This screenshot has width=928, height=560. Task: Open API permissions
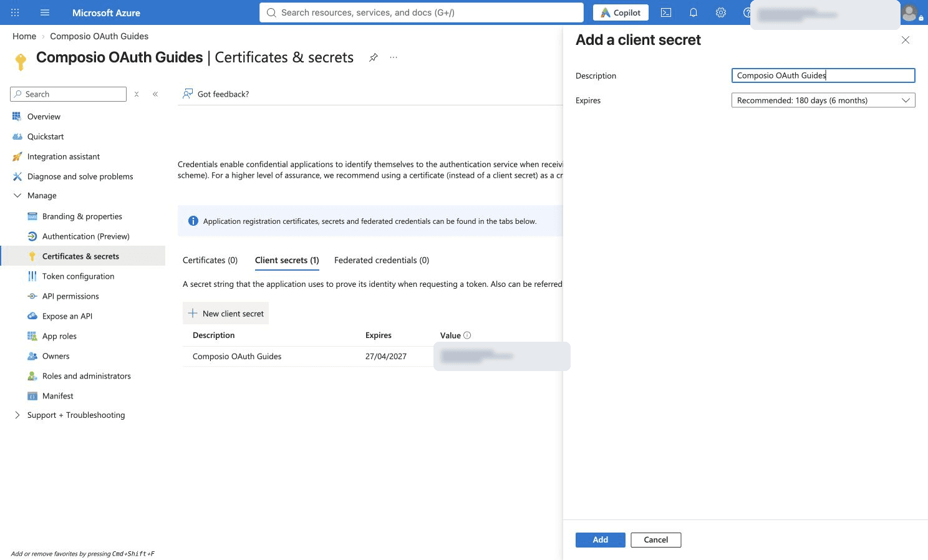click(x=70, y=296)
